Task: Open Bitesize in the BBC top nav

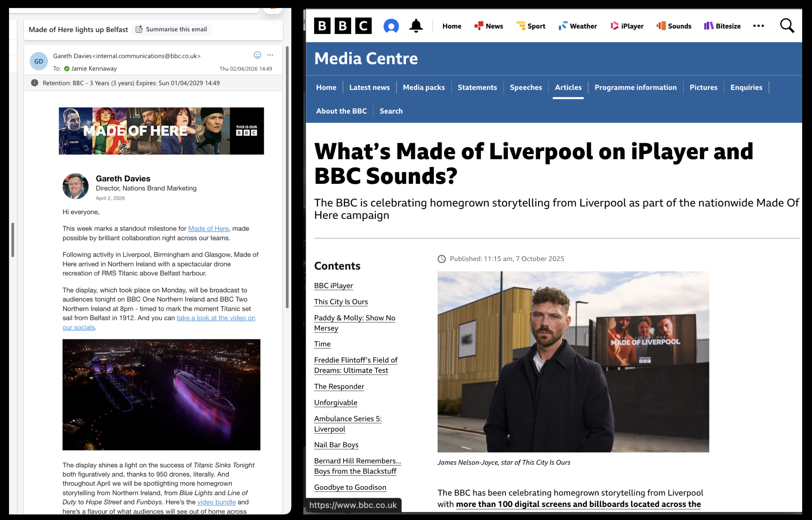Action: [722, 26]
